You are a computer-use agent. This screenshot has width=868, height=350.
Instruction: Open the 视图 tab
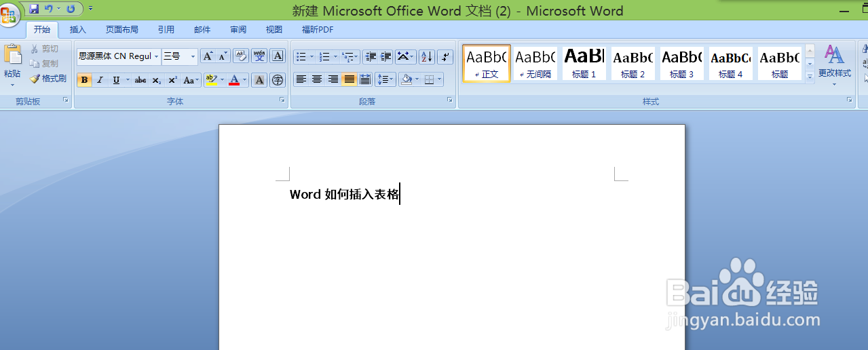click(x=274, y=30)
